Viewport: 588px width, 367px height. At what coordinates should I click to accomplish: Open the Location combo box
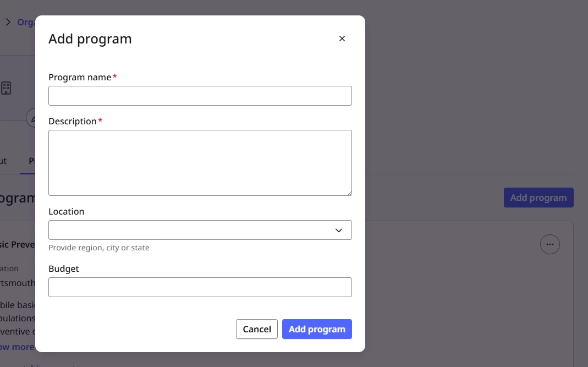pos(200,230)
